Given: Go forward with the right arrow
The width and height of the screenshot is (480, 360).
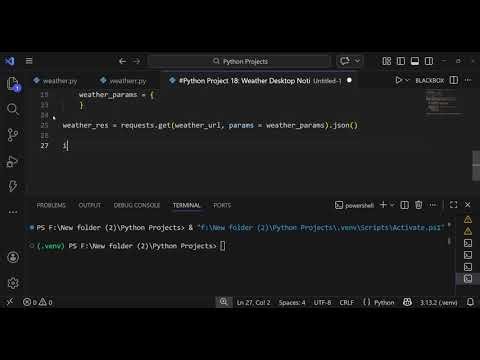Looking at the screenshot, I should (136, 61).
